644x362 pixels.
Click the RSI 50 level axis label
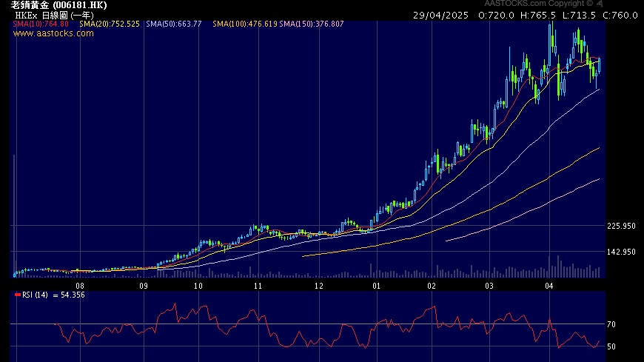pos(611,346)
